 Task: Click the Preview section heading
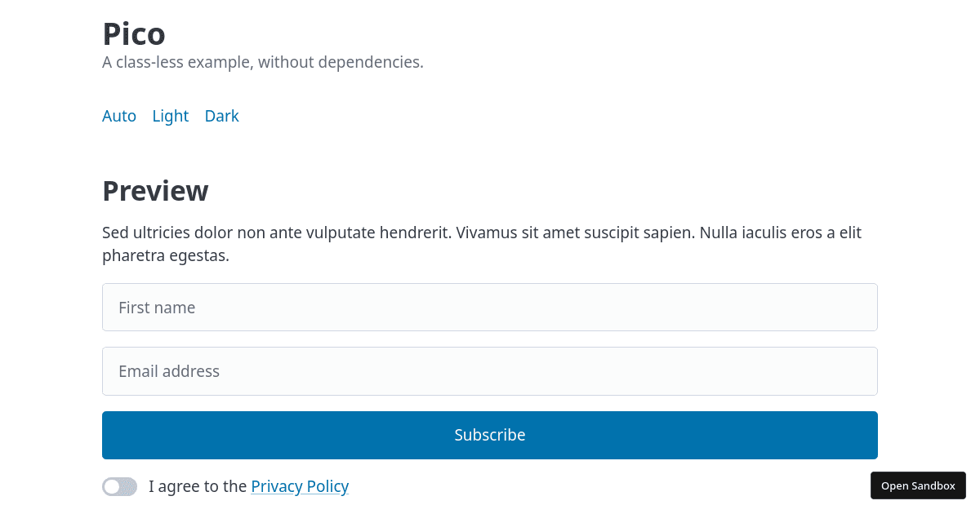155,191
